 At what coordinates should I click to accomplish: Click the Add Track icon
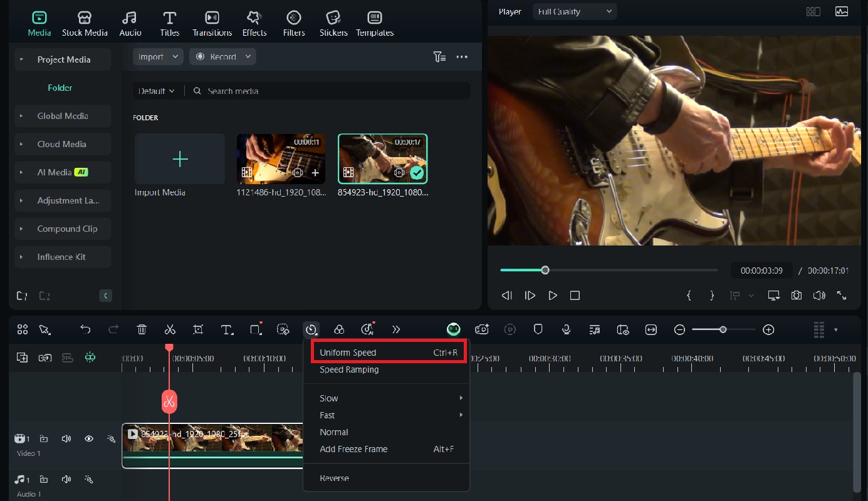22,358
